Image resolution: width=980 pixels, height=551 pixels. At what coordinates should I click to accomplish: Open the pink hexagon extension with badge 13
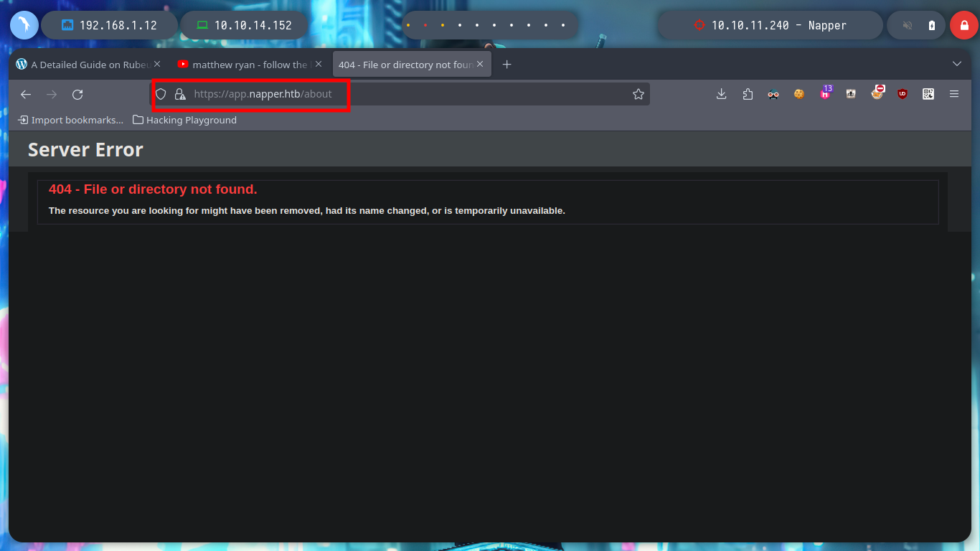pyautogui.click(x=826, y=93)
